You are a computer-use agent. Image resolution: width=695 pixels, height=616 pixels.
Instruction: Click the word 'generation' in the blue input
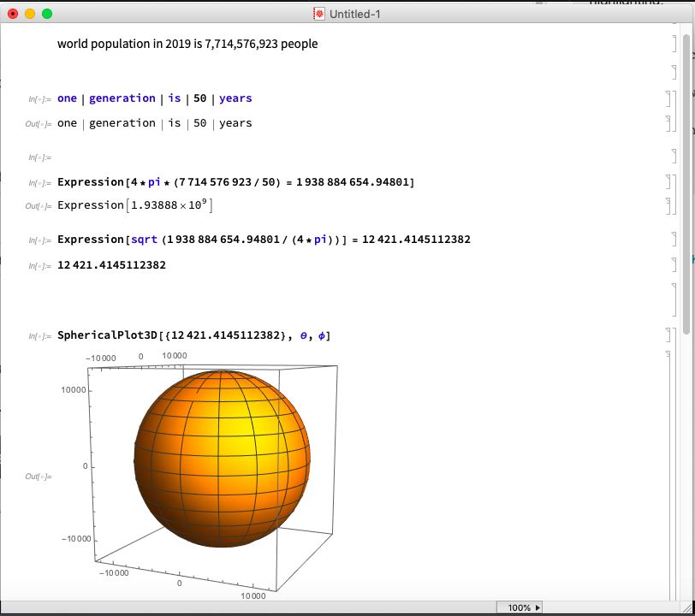click(122, 98)
